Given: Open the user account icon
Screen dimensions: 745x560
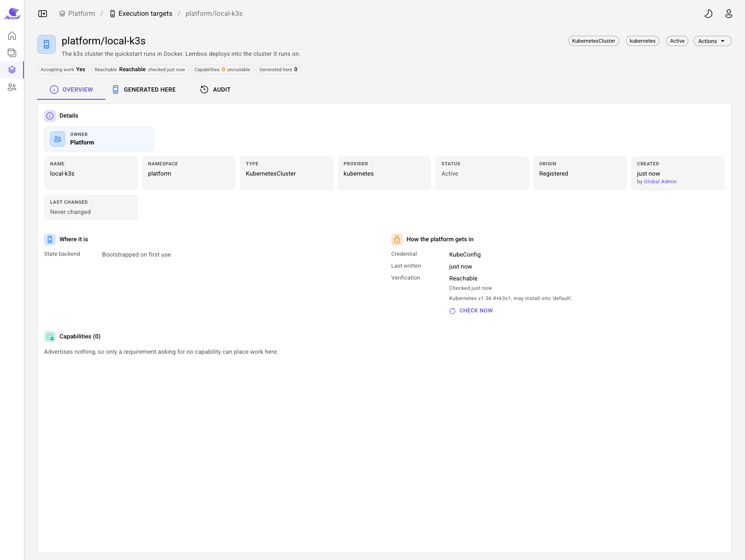Looking at the screenshot, I should [x=729, y=14].
